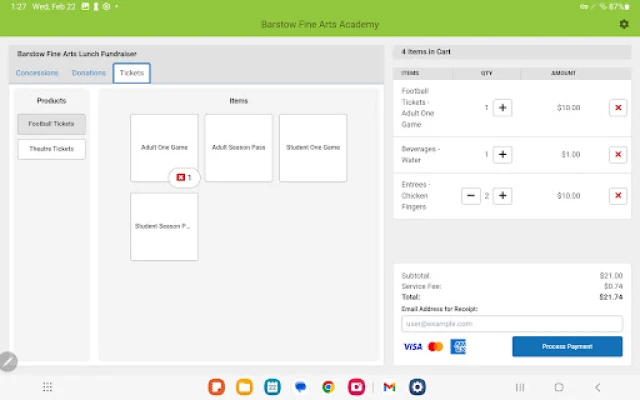Select Football Tickets product

pos(52,124)
